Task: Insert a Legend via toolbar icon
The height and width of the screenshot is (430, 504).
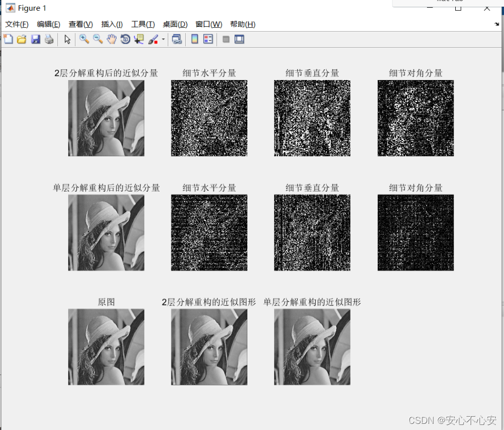Action: [208, 39]
